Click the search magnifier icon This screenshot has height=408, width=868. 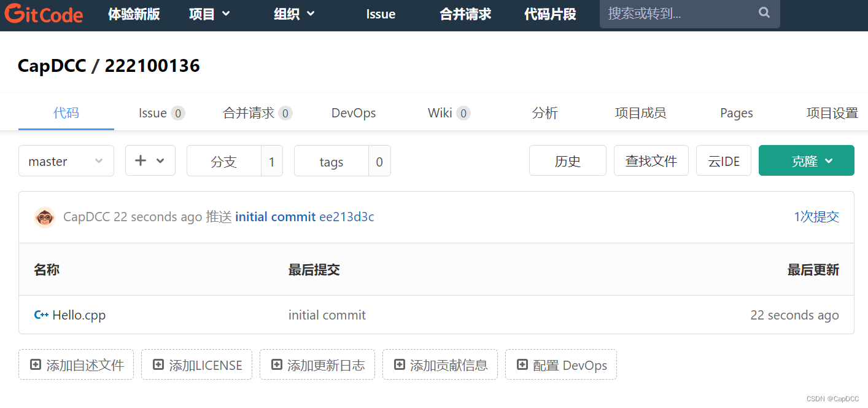click(764, 12)
